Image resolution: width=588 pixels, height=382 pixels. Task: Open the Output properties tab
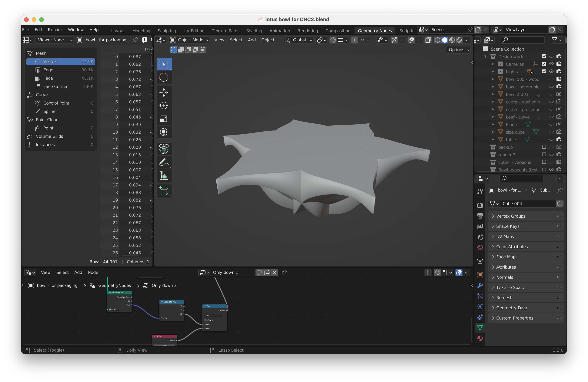pyautogui.click(x=480, y=216)
